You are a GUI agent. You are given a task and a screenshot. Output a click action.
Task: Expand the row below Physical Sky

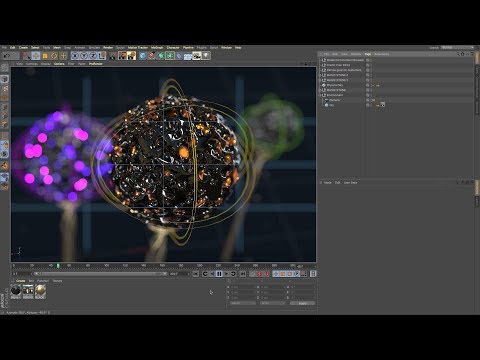tap(320, 90)
